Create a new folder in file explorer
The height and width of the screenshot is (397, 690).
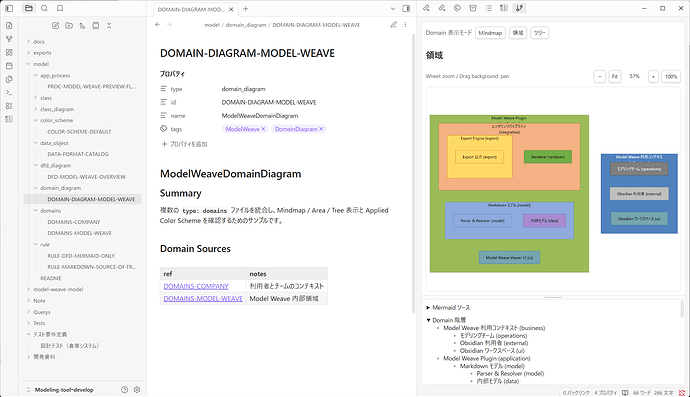(69, 26)
